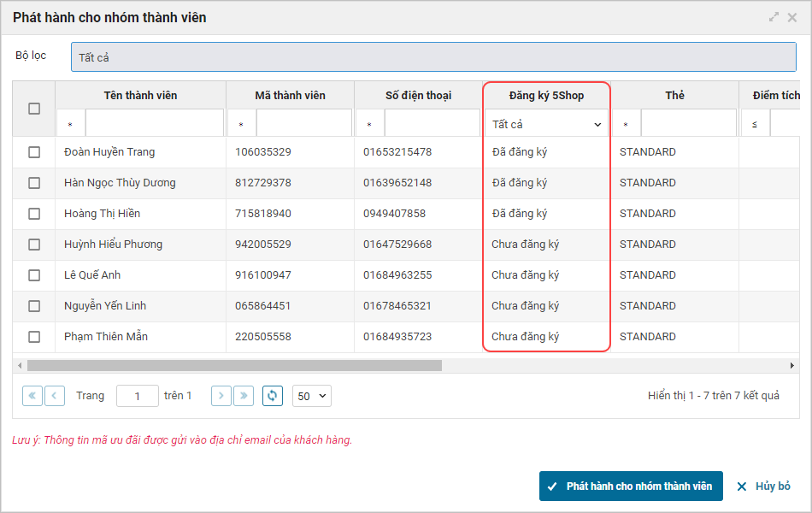Image resolution: width=812 pixels, height=513 pixels.
Task: Go to the next page
Action: (x=221, y=396)
